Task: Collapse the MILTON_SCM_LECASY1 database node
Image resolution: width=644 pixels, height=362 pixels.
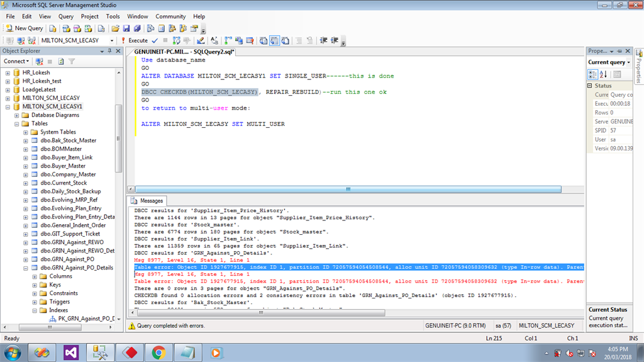Action: (x=8, y=106)
